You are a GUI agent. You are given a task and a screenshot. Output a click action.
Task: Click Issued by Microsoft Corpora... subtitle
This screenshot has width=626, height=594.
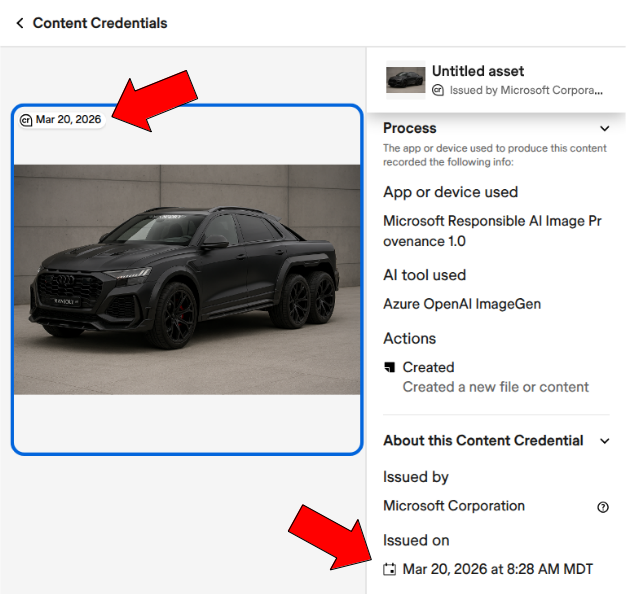click(x=526, y=90)
